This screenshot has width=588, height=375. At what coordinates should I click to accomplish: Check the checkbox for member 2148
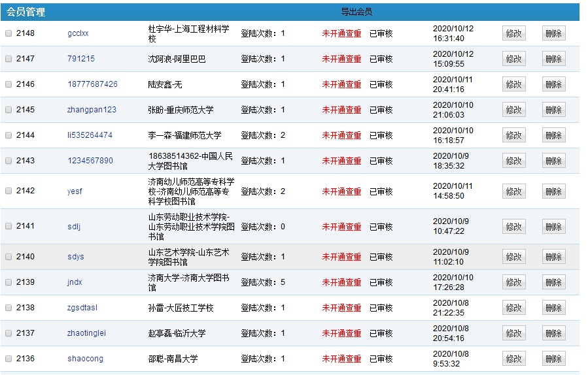pyautogui.click(x=9, y=33)
